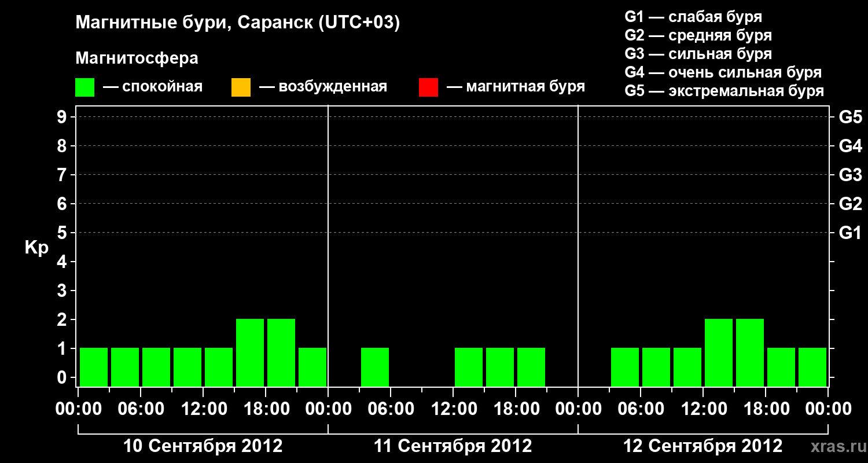This screenshot has height=463, width=868.
Task: Click the 21:00–00:00 bar on 12 September
Action: click(x=812, y=367)
